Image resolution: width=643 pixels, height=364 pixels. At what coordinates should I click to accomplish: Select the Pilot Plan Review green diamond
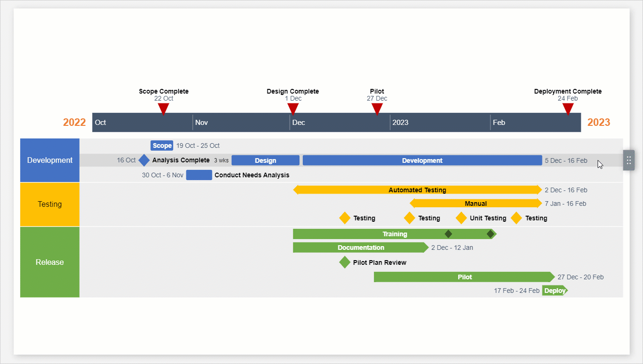pos(344,262)
